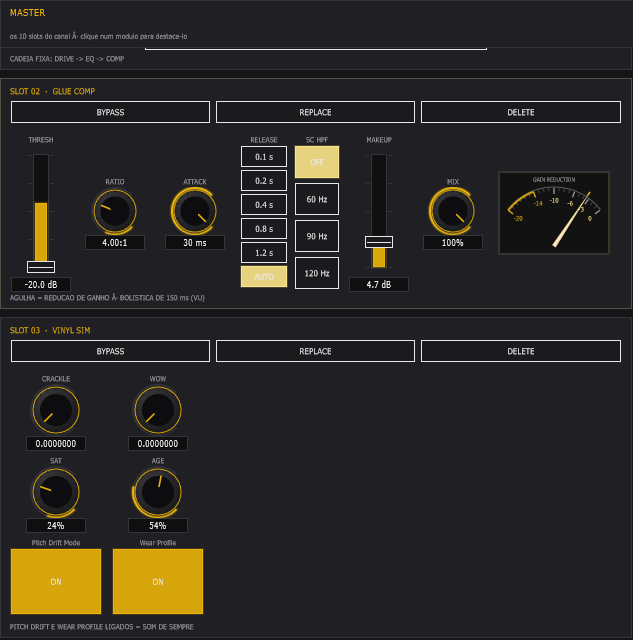Select the 0.4 s release time
Image resolution: width=633 pixels, height=640 pixels.
click(x=264, y=205)
